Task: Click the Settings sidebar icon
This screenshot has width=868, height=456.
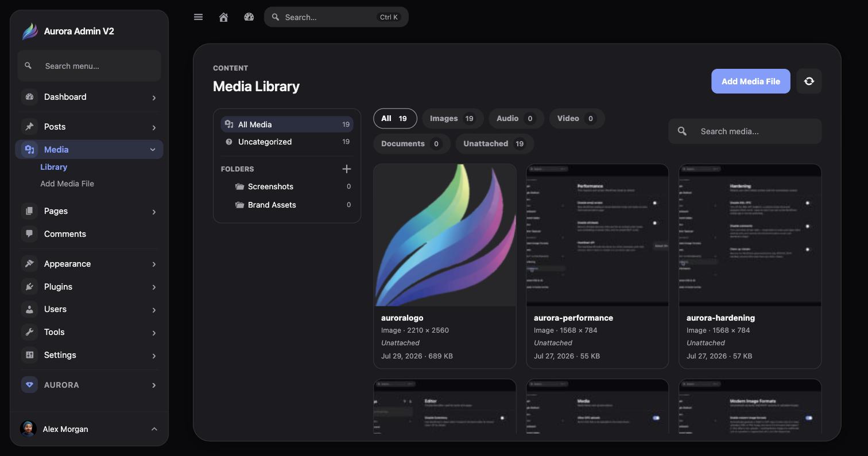Action: (29, 355)
